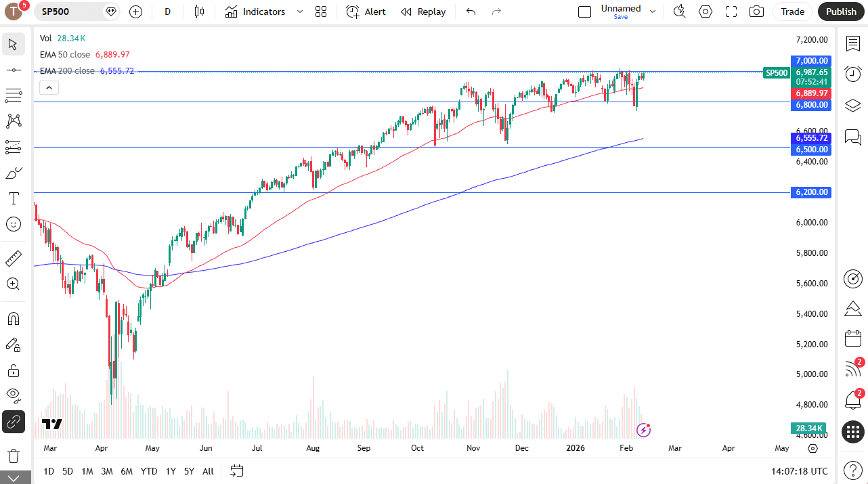This screenshot has height=484, width=868.
Task: Open the screener radar icon
Action: point(853,278)
